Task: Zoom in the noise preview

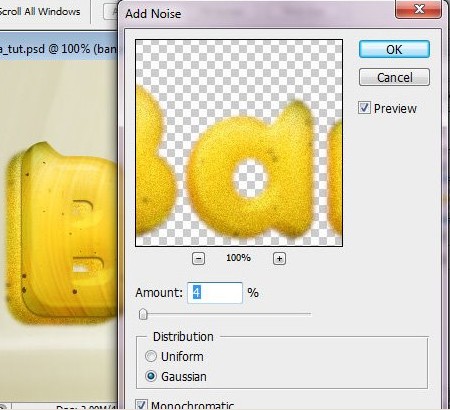Action: pyautogui.click(x=279, y=258)
